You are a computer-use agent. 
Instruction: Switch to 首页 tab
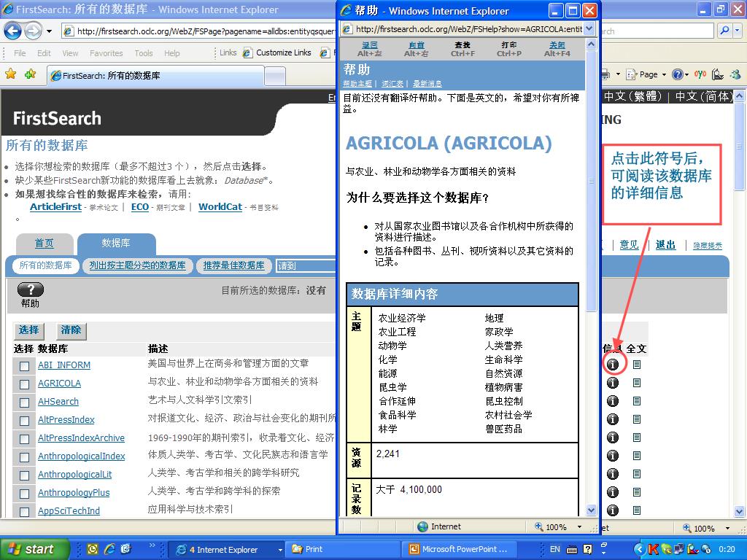(x=44, y=244)
